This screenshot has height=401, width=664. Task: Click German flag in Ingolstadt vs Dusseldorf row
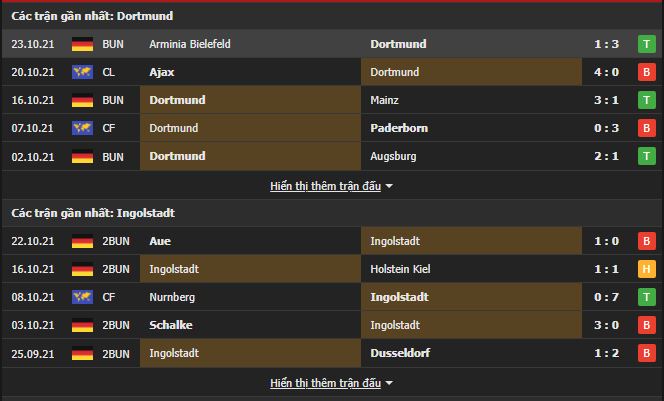[81, 353]
